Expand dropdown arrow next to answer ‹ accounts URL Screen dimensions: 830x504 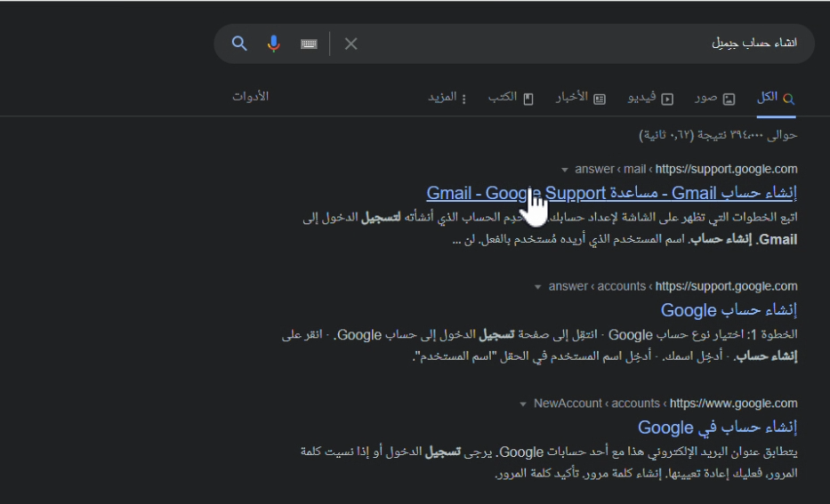tap(537, 287)
